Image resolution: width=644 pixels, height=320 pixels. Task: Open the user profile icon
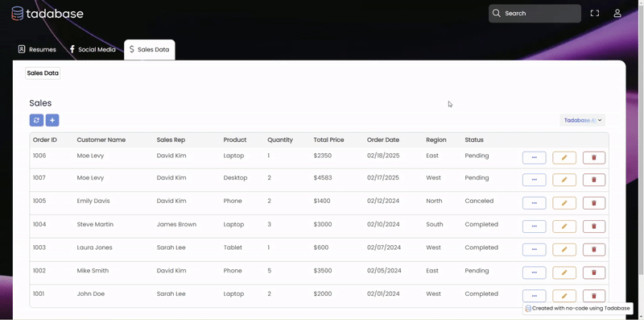tap(617, 13)
